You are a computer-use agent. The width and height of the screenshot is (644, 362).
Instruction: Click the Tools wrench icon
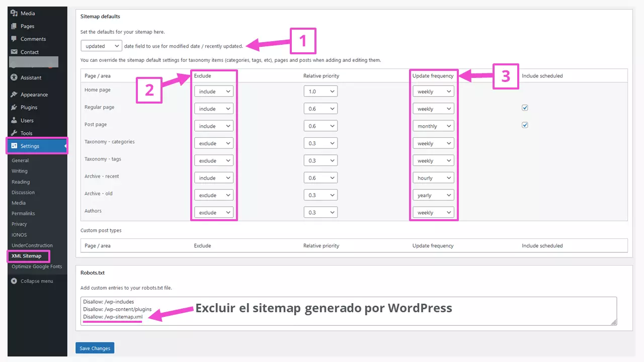(x=14, y=133)
